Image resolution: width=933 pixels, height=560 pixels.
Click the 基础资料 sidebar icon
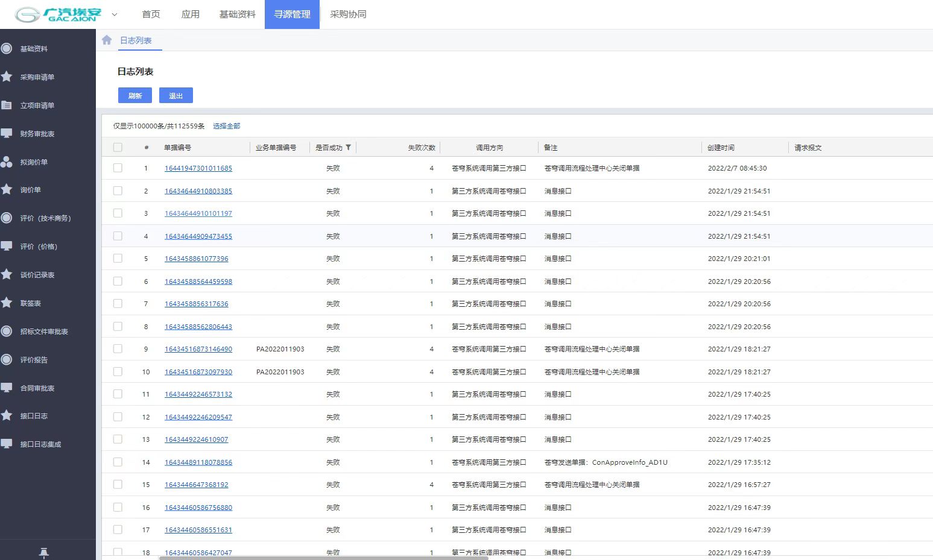pyautogui.click(x=7, y=49)
